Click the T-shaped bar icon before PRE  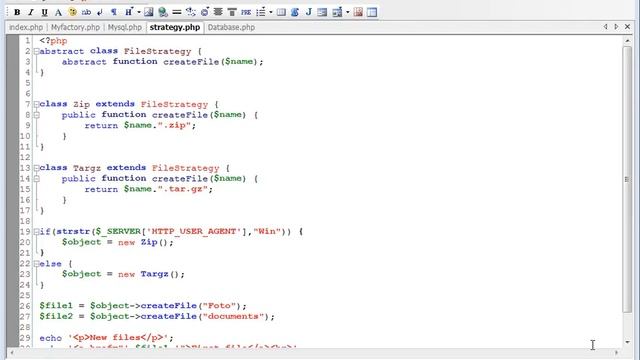[x=232, y=12]
